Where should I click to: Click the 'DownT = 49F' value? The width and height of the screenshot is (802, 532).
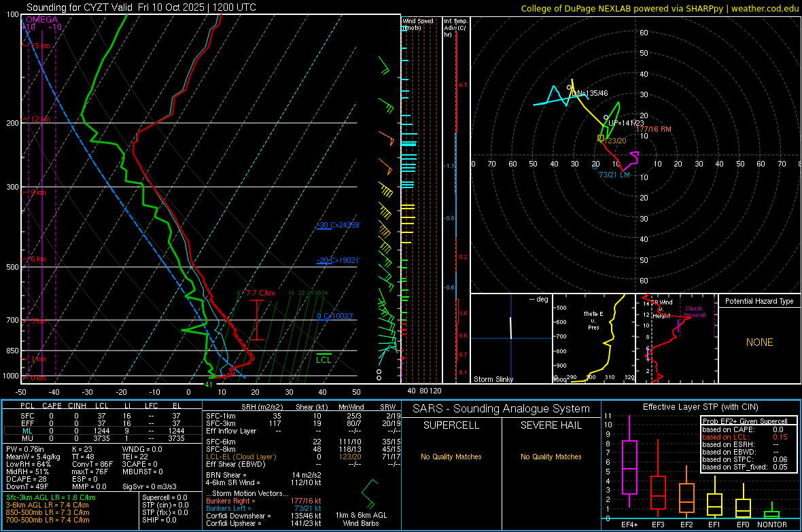tap(27, 486)
